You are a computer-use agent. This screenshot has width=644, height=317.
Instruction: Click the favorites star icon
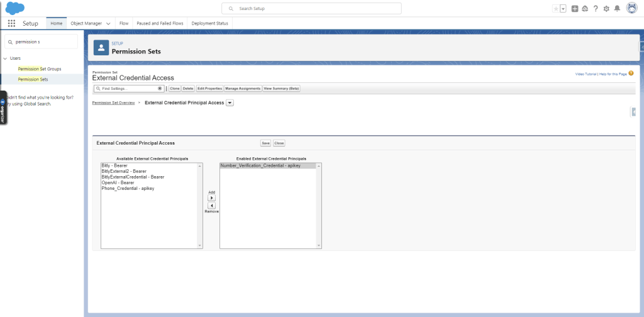point(556,9)
